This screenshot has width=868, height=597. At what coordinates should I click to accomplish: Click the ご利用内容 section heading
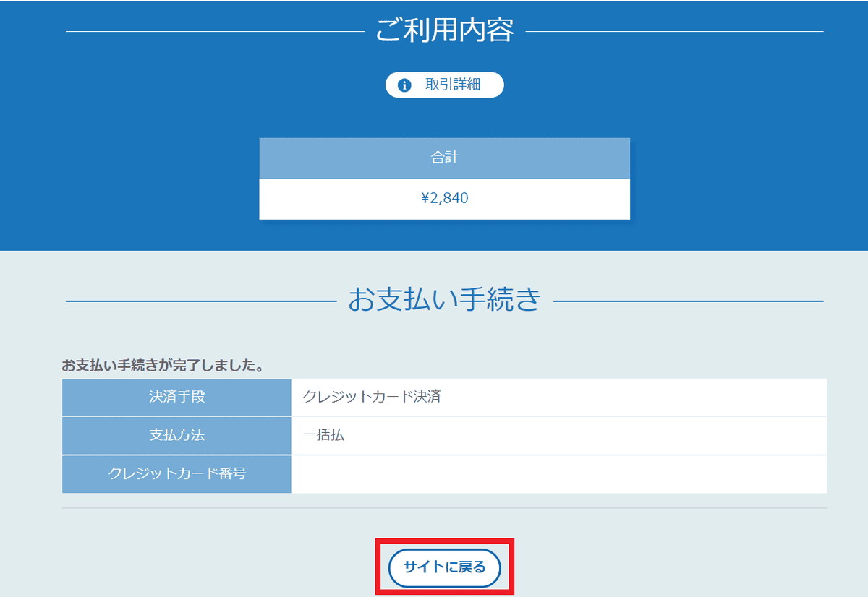pyautogui.click(x=444, y=32)
